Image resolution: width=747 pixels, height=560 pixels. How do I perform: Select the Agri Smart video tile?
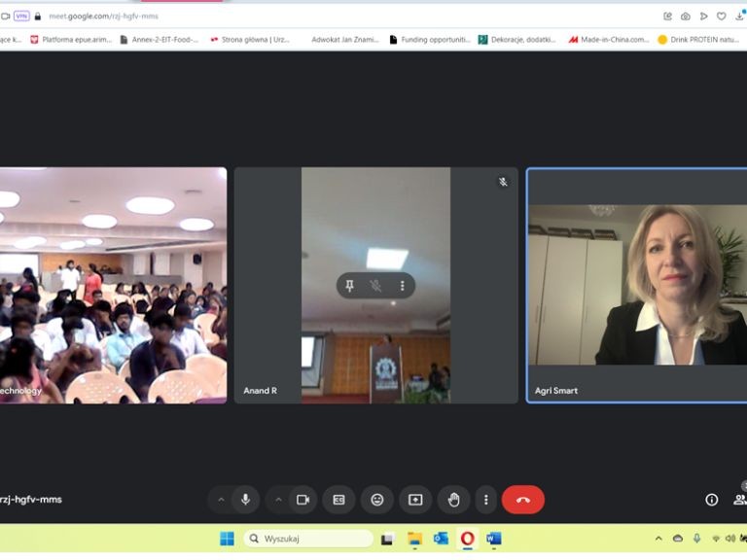[x=636, y=292]
